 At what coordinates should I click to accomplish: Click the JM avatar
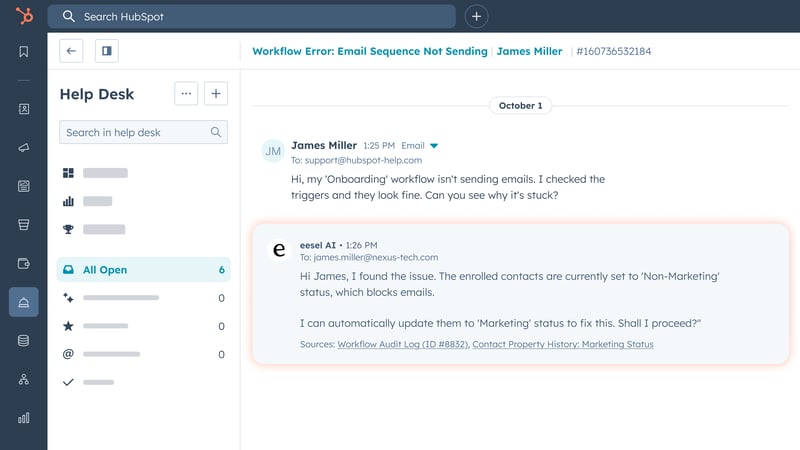273,151
